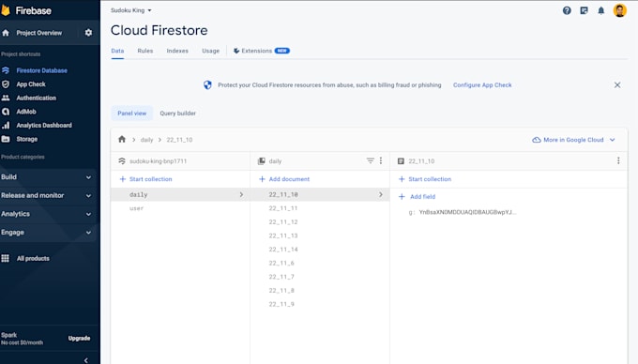Switch to the Rules tab
The image size is (638, 364).
145,51
